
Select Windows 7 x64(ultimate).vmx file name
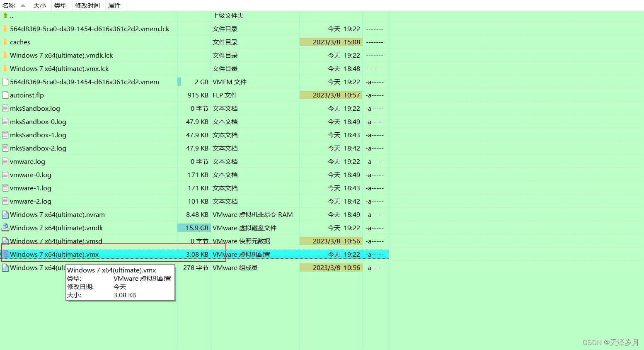click(x=54, y=254)
